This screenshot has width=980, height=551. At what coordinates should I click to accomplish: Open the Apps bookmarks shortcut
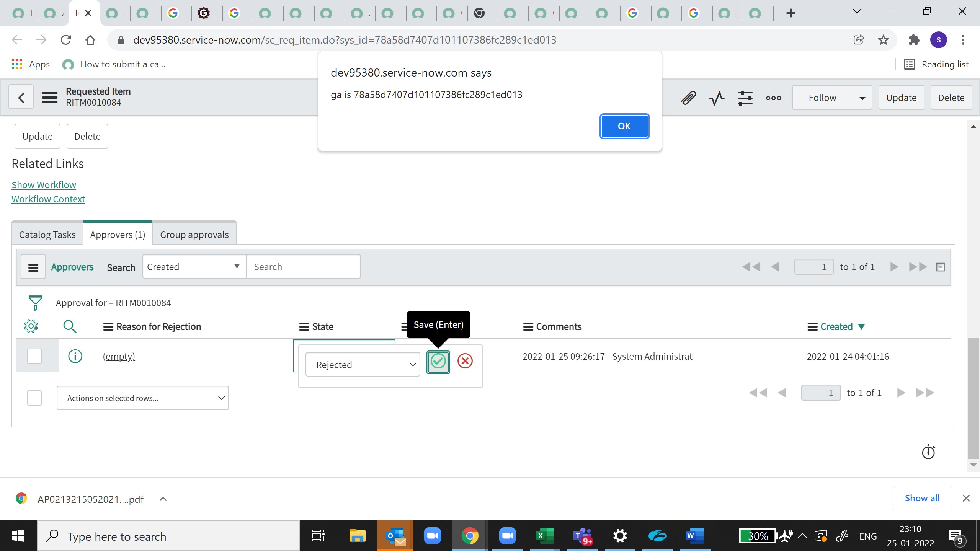point(31,64)
